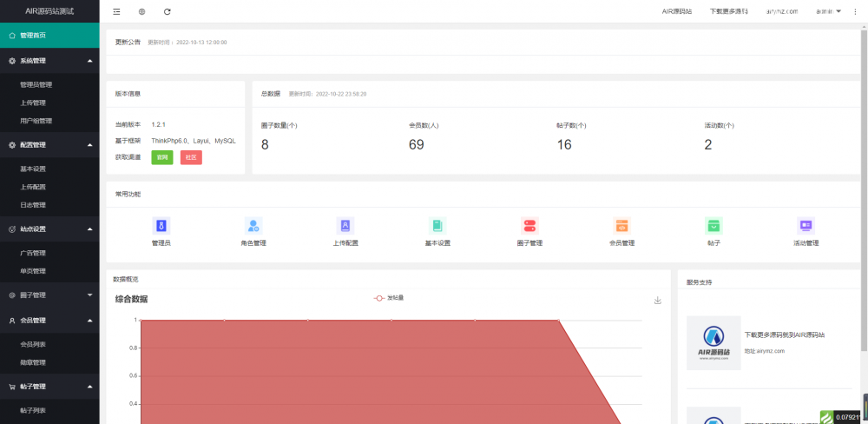The width and height of the screenshot is (868, 424).
Task: Click the 活动数 value 2
Action: coord(708,145)
